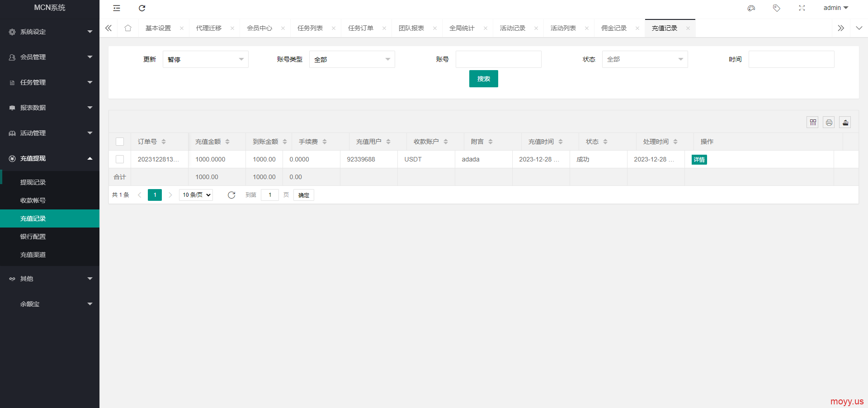868x408 pixels.
Task: Change the 10 条/页 page size selector
Action: [x=196, y=195]
